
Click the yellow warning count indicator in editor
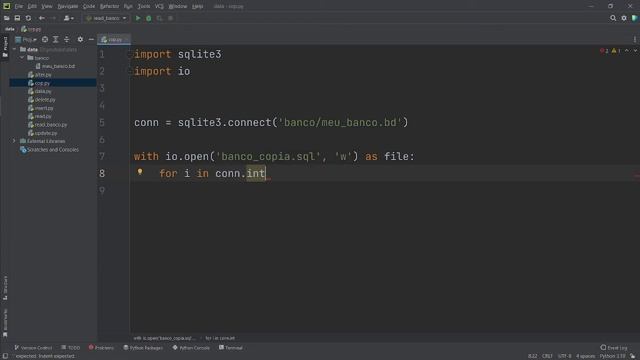click(x=616, y=51)
